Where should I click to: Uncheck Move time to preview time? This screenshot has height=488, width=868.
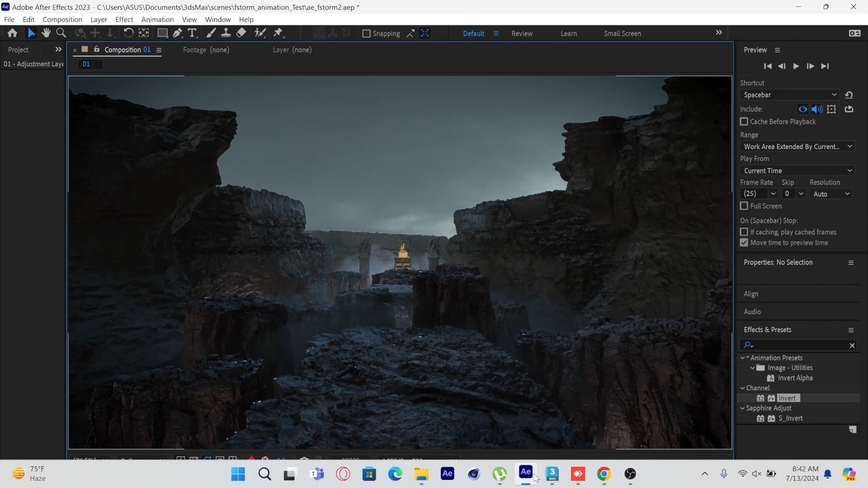(744, 243)
